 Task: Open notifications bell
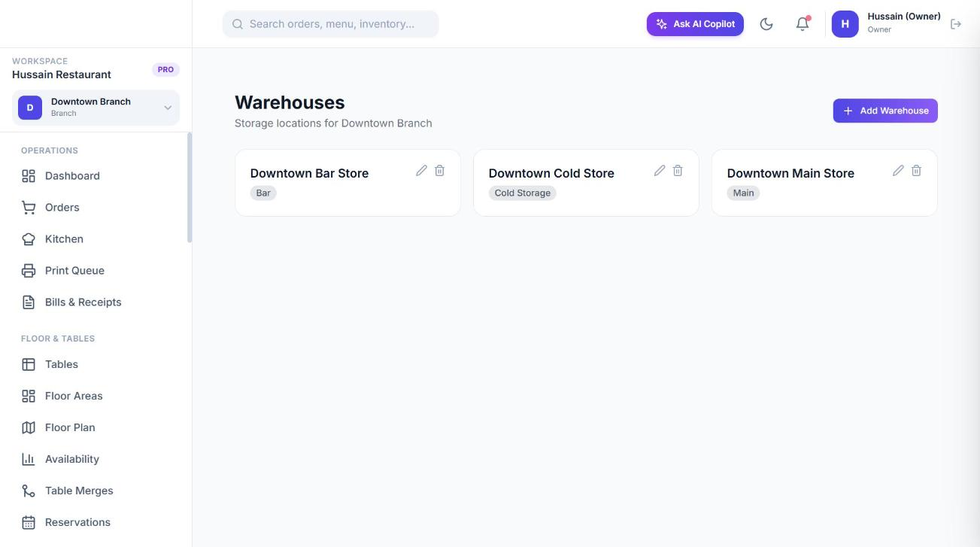pyautogui.click(x=803, y=24)
